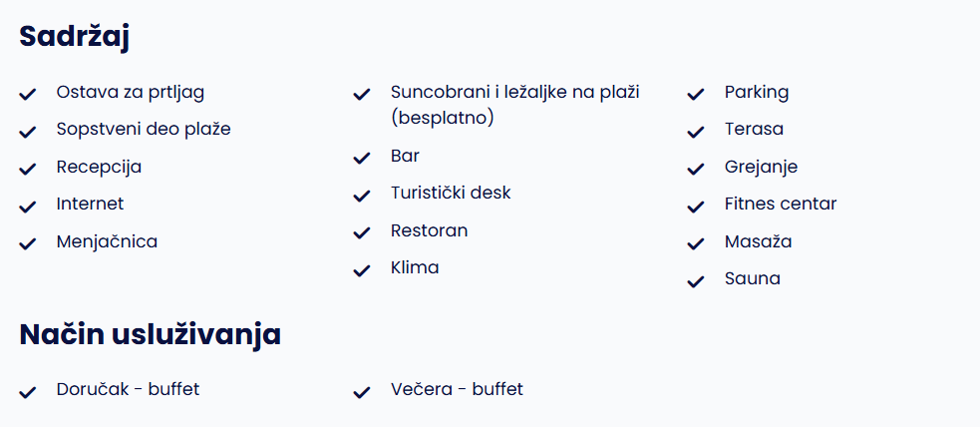The image size is (980, 427).
Task: Click the checkmark beside Doručak - buffet
Action: (27, 393)
